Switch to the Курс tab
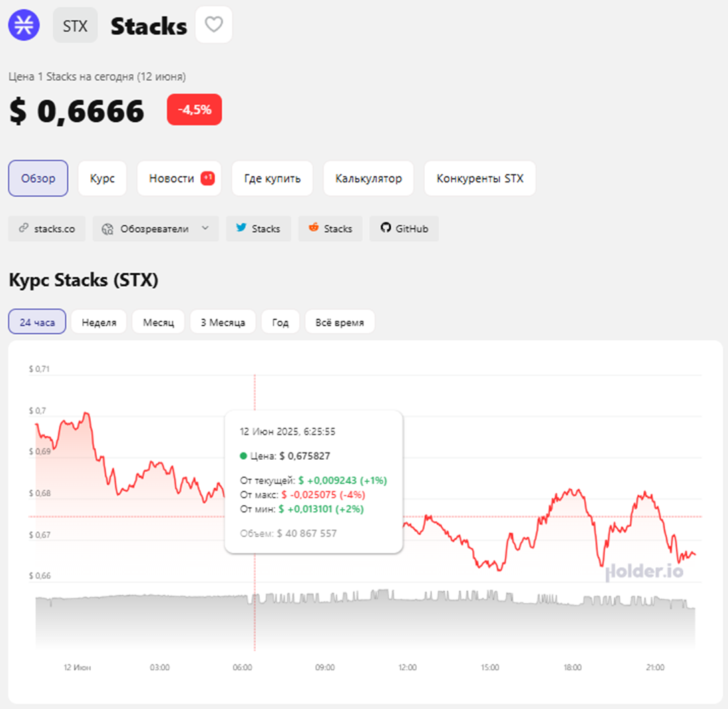This screenshot has width=728, height=709. pos(102,178)
